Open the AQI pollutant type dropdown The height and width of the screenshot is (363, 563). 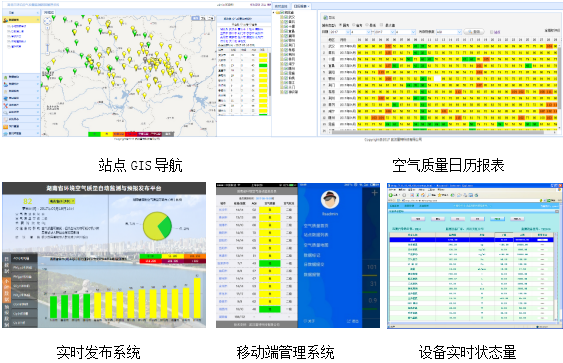(448, 32)
